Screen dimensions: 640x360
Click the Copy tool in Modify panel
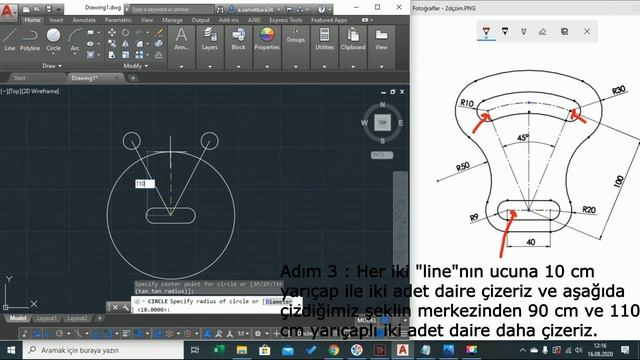pos(112,43)
